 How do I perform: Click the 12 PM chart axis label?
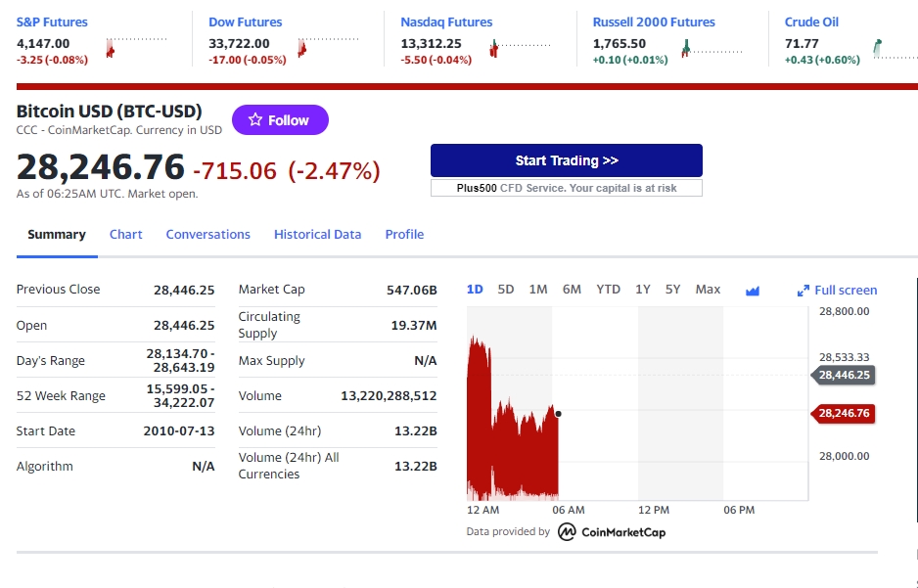(654, 510)
